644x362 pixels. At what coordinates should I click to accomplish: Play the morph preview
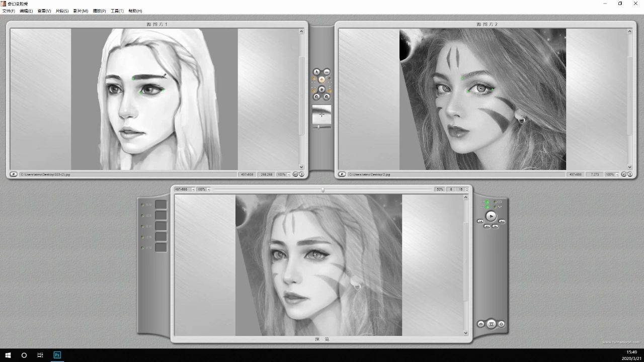point(491,216)
